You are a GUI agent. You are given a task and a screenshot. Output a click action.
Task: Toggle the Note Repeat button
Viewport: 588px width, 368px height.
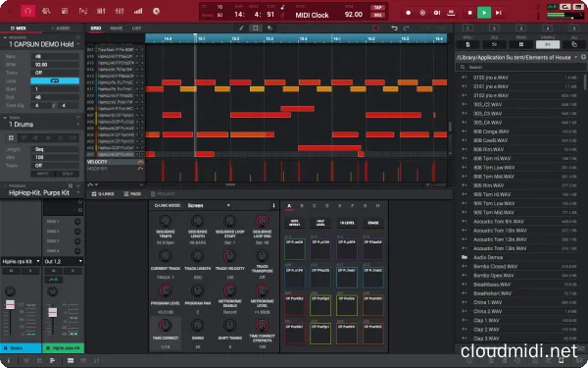coord(295,223)
